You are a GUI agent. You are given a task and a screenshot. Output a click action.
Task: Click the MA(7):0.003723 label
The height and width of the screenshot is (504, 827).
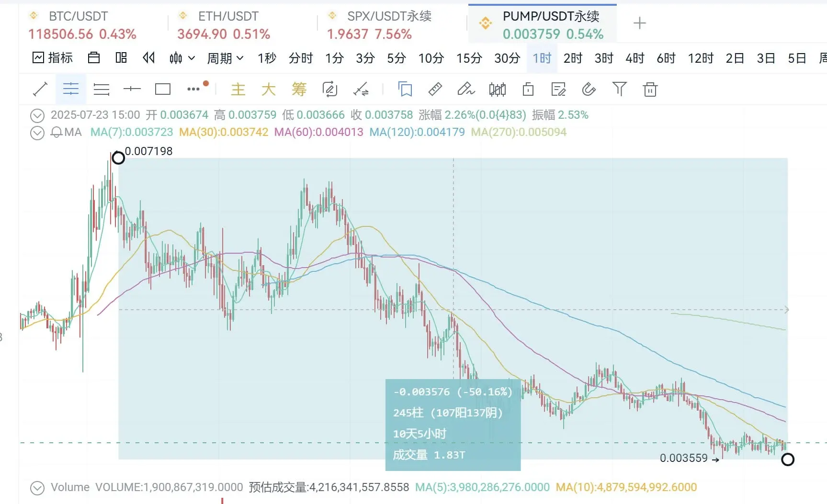[x=132, y=132]
